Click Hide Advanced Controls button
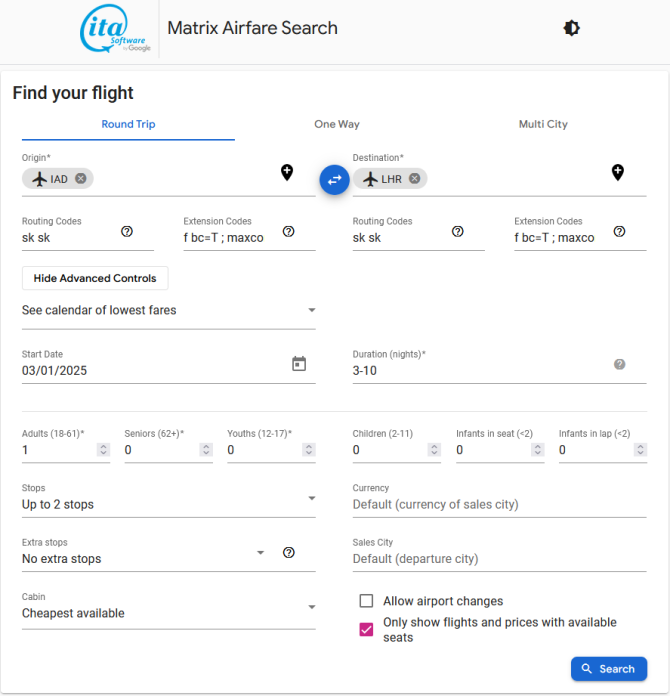 click(x=95, y=278)
